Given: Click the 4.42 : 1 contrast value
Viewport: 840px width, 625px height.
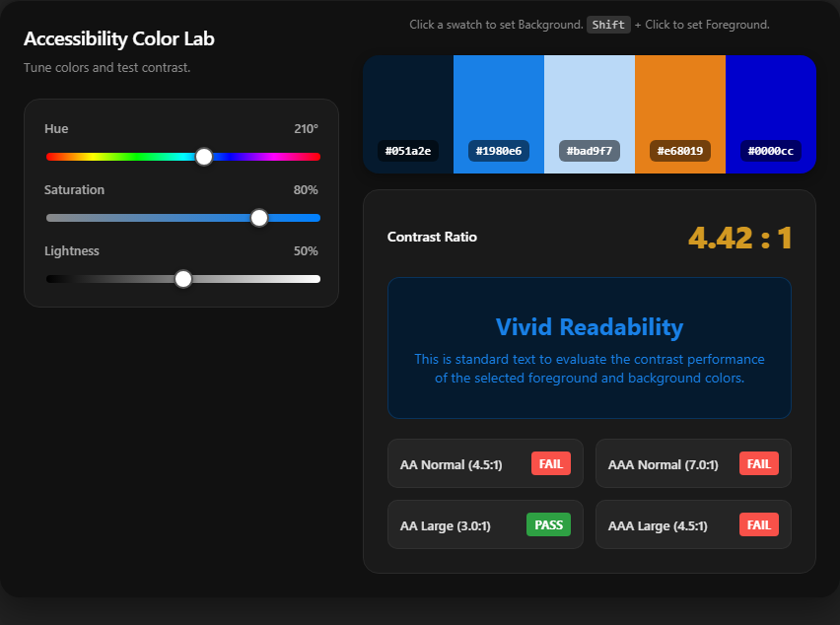Looking at the screenshot, I should 739,238.
